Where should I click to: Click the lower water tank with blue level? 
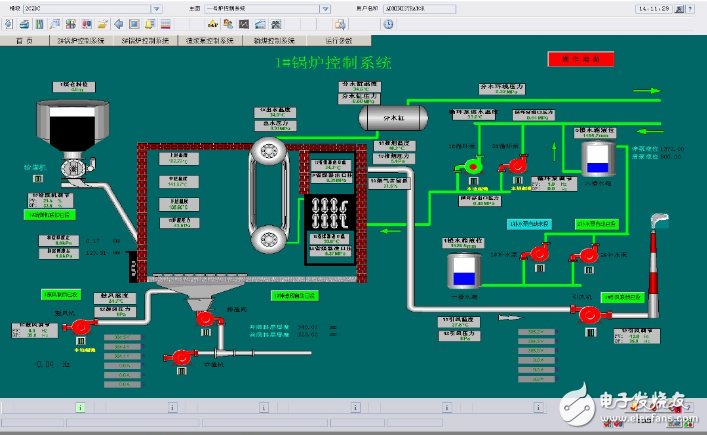tap(464, 269)
